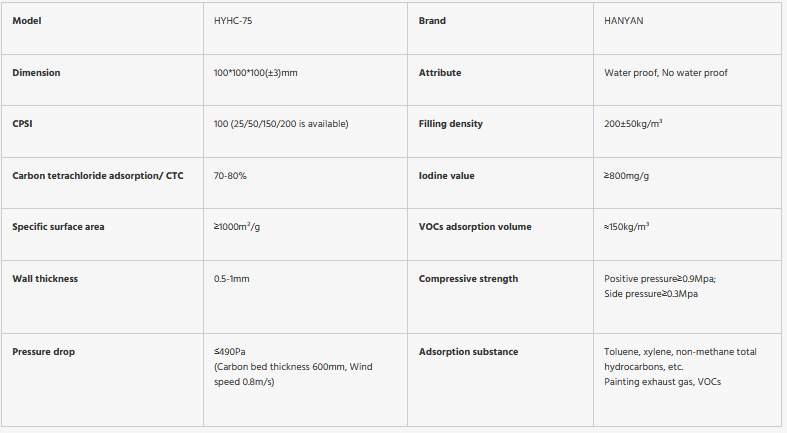
Task: Click the Compressive strength label
Action: [x=468, y=278]
